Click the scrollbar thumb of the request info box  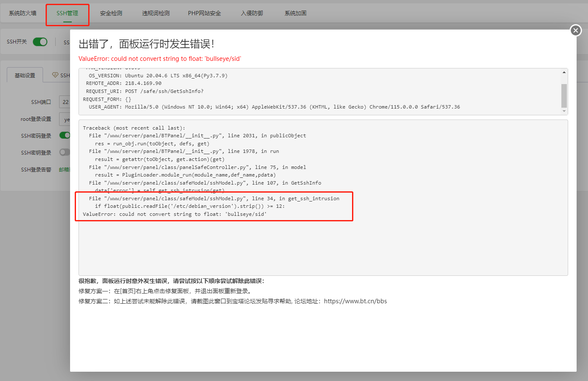(x=564, y=95)
